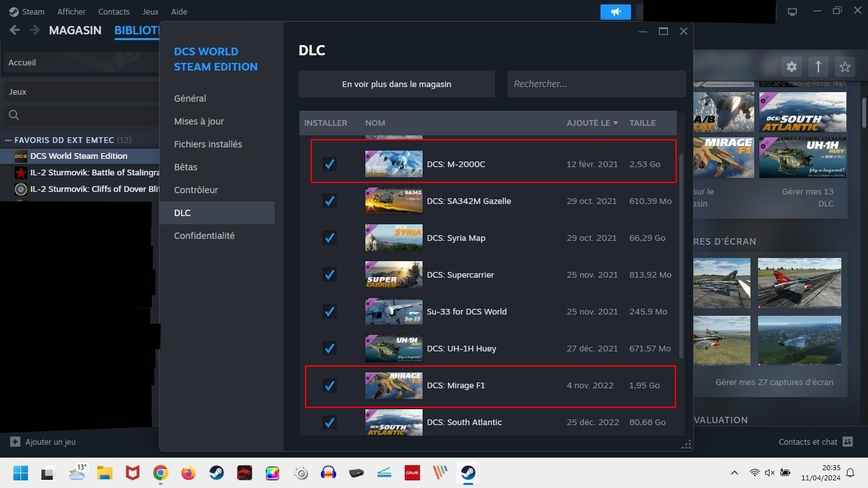Viewport: 868px width, 488px height.
Task: Uncheck the install box for DCS: M-2000C
Action: click(x=329, y=164)
